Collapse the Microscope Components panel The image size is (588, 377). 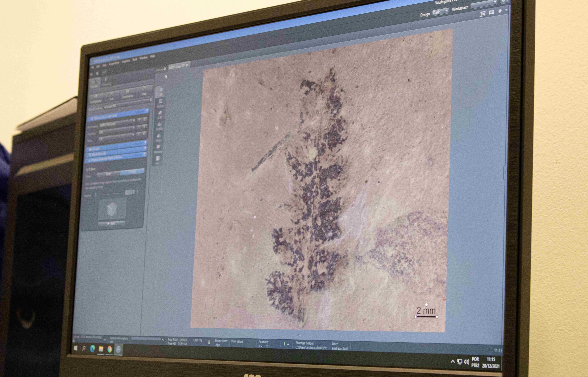click(92, 118)
